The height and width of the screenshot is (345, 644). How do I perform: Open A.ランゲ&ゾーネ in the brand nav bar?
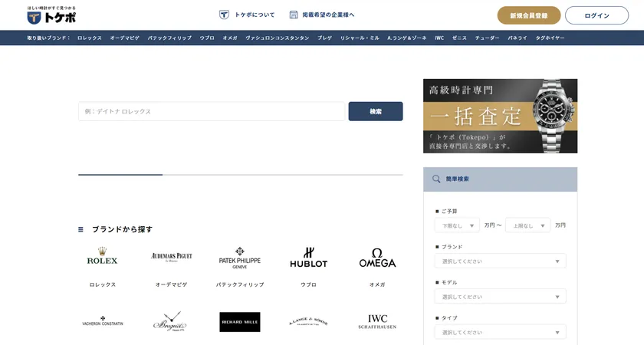(x=406, y=38)
